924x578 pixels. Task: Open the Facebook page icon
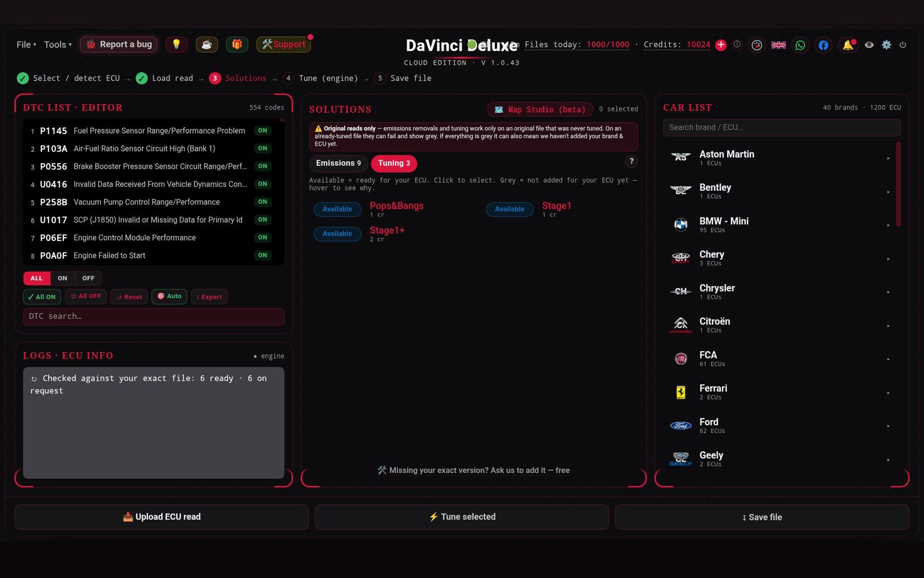click(824, 45)
